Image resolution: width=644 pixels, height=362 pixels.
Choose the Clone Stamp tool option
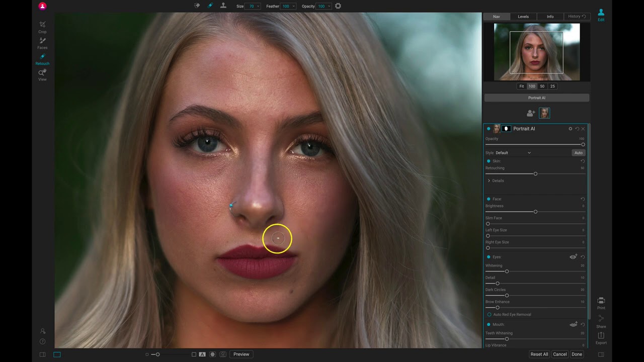click(223, 6)
